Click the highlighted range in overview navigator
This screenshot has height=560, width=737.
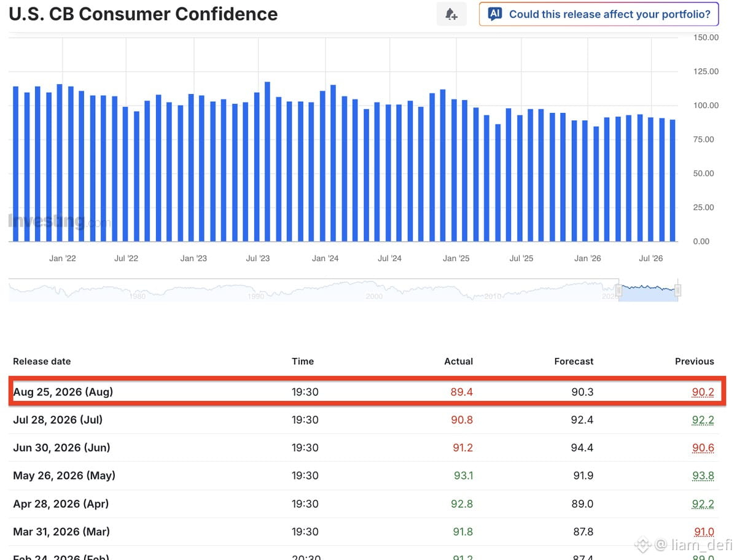point(649,290)
